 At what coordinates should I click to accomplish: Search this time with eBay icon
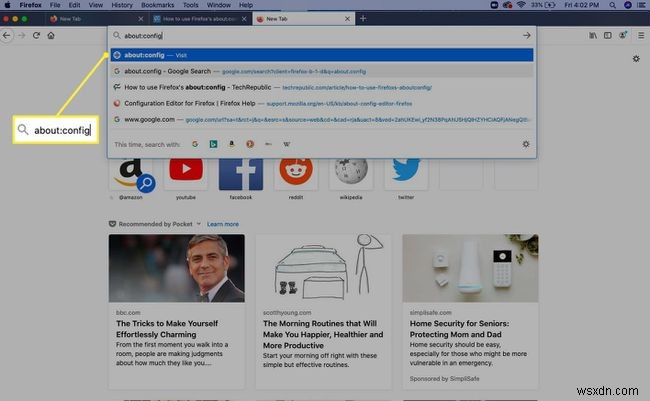point(268,144)
